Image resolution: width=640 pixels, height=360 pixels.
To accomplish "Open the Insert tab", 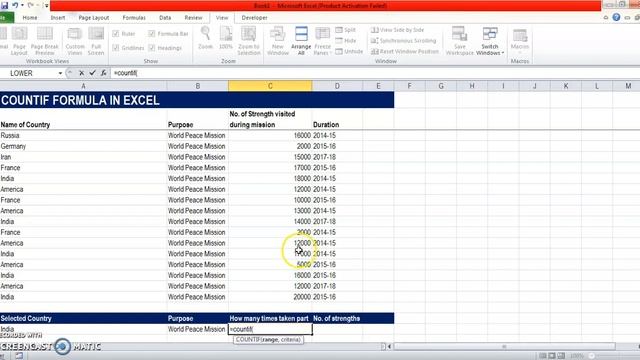I will coord(58,18).
